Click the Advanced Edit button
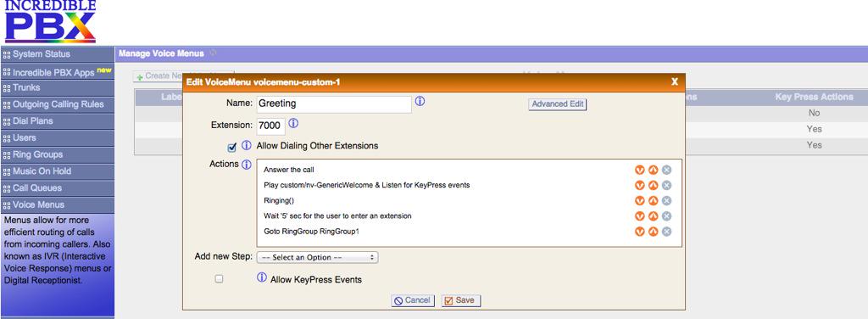868x319 pixels. (558, 104)
